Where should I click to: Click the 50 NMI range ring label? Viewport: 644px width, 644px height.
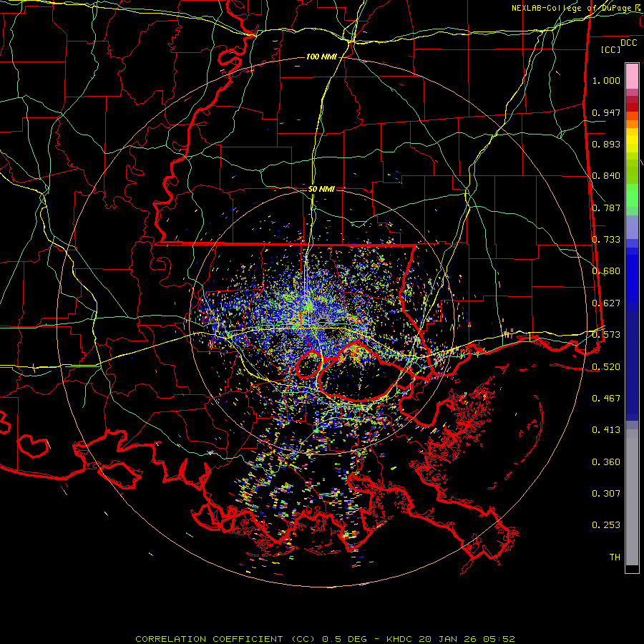[321, 189]
